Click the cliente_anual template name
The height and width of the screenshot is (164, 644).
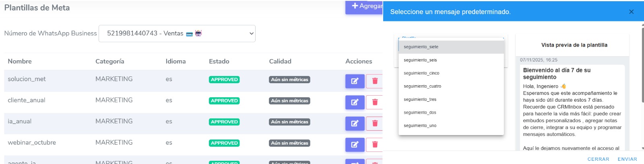(x=27, y=100)
